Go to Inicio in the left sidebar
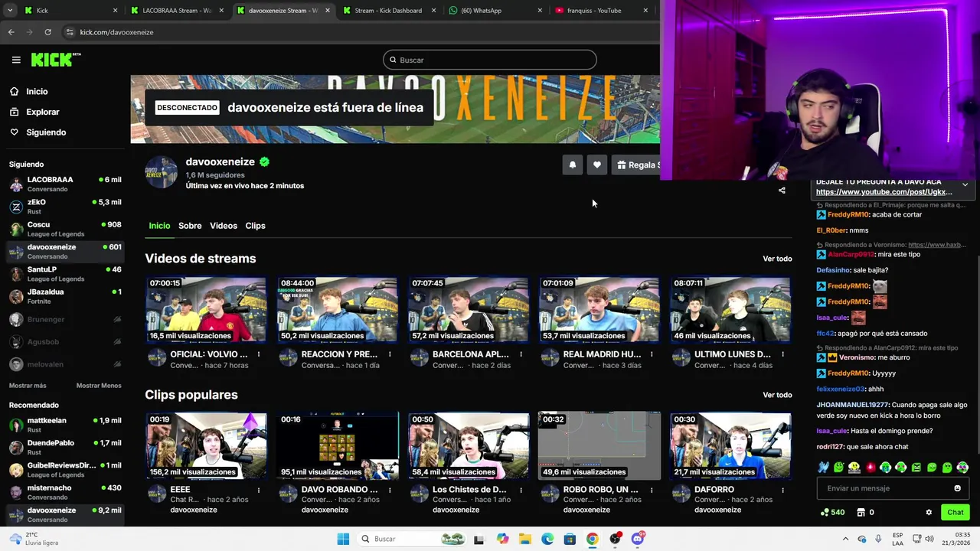 [37, 91]
